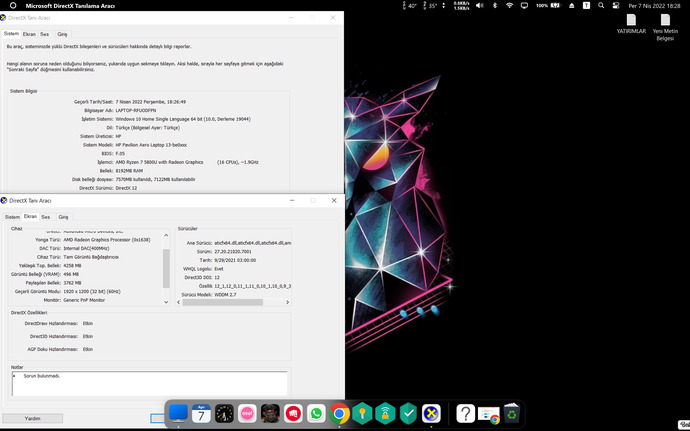690x431 pixels.
Task: Click the LAPTOP-RFUODFPN computer name
Action: click(136, 111)
